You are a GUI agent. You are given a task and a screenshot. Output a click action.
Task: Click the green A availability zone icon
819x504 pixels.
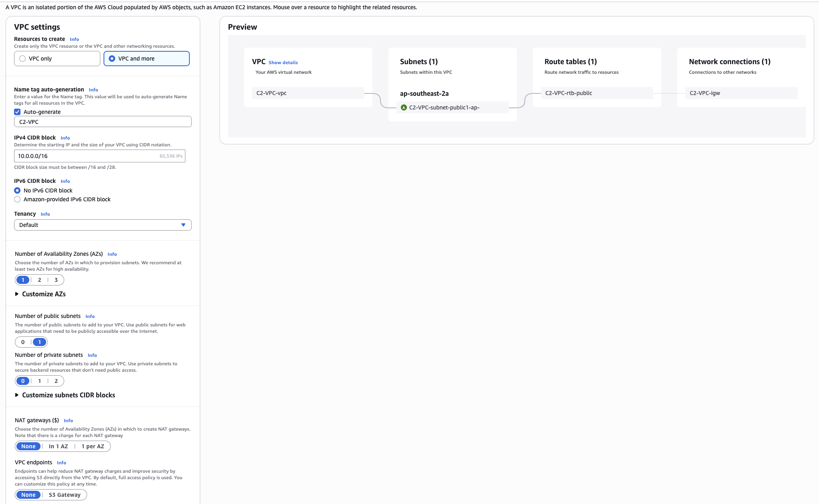(x=404, y=107)
